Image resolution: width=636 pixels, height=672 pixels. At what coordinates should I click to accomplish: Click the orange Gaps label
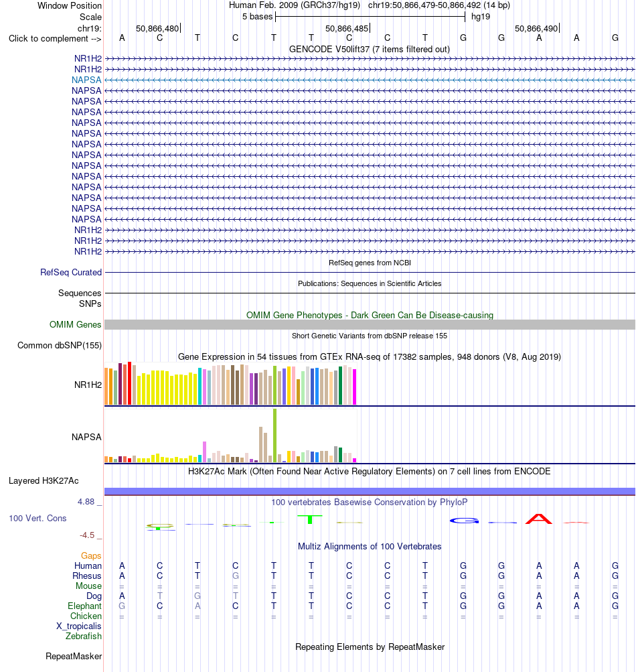click(x=91, y=556)
